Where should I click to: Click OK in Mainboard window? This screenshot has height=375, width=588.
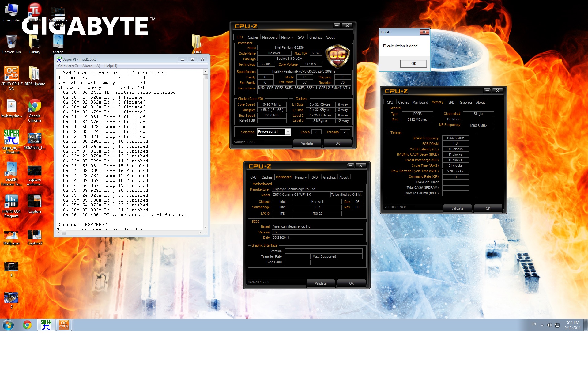click(351, 283)
